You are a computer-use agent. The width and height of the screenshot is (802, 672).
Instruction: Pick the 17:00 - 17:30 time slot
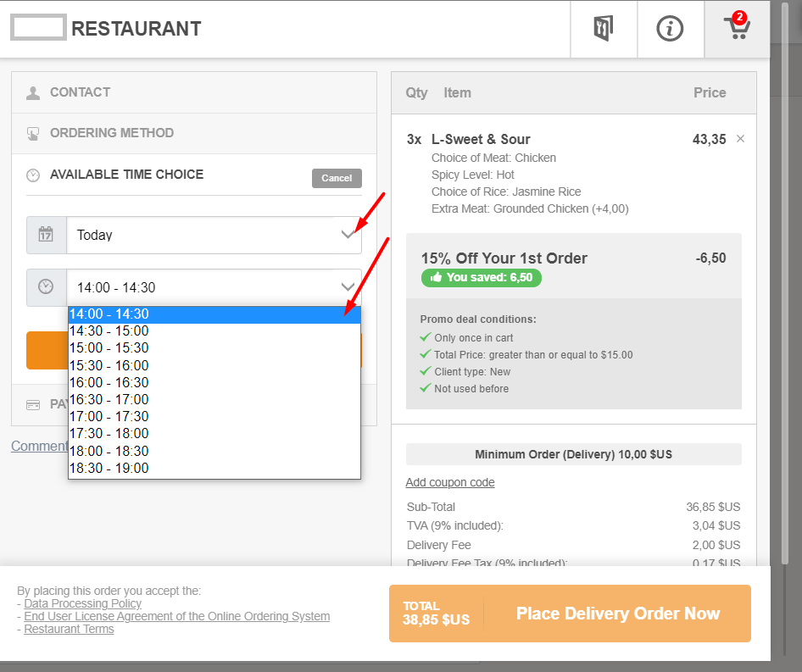(214, 416)
